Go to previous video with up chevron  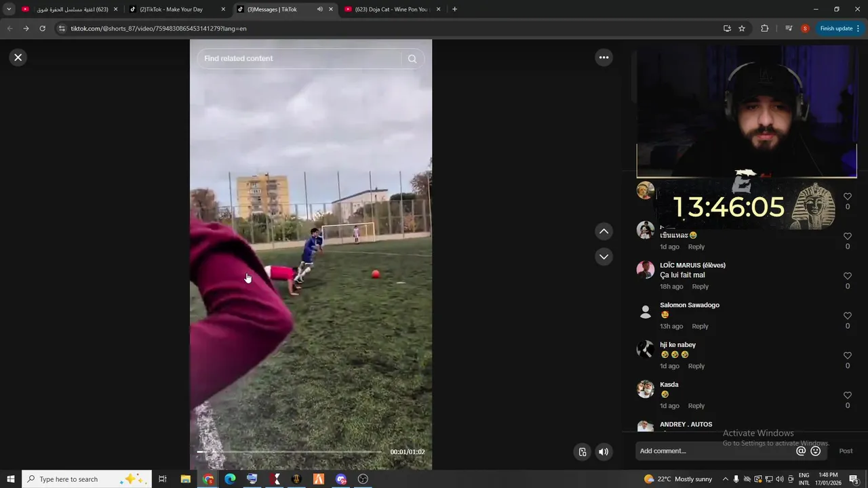604,232
